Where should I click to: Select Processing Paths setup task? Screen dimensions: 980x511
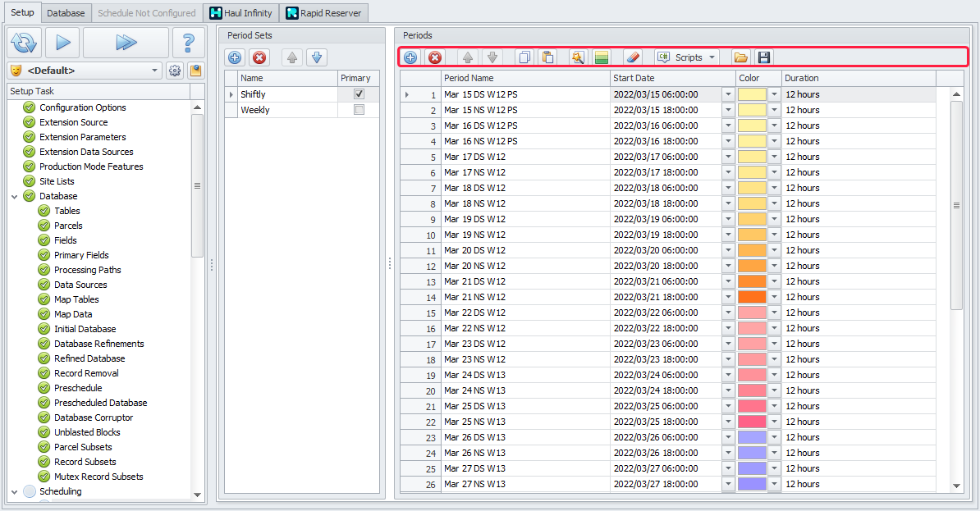tap(88, 270)
